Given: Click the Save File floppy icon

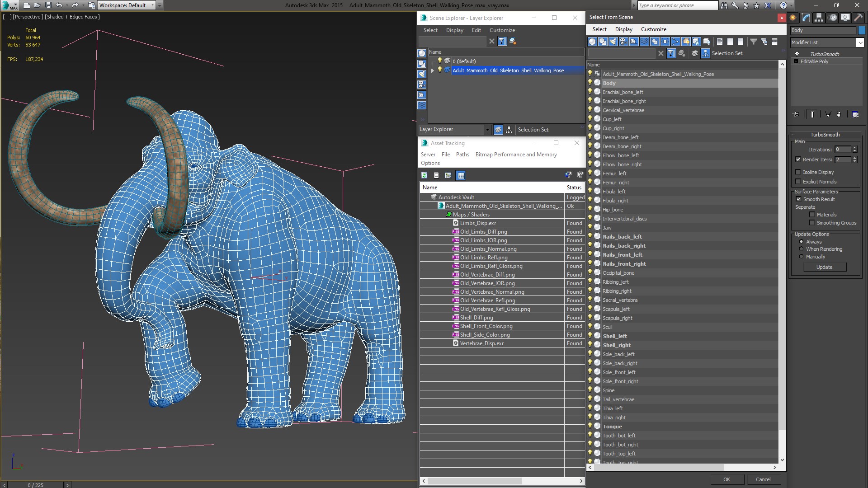Looking at the screenshot, I should [x=48, y=5].
